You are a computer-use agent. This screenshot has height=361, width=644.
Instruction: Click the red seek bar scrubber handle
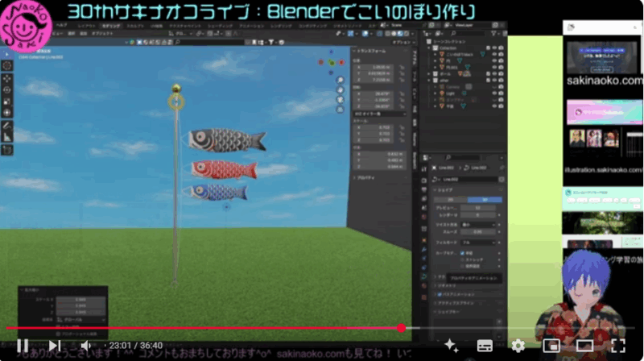pos(401,328)
